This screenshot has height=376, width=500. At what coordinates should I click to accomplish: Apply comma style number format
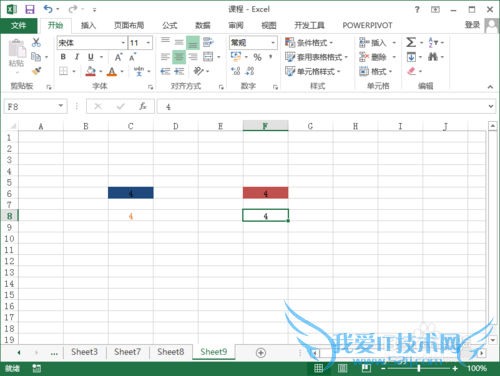pos(271,57)
